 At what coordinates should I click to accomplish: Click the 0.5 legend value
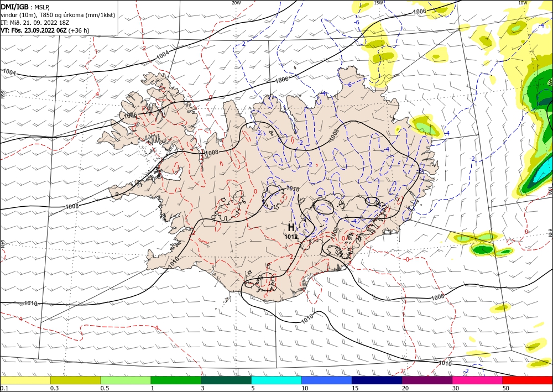[x=105, y=388]
